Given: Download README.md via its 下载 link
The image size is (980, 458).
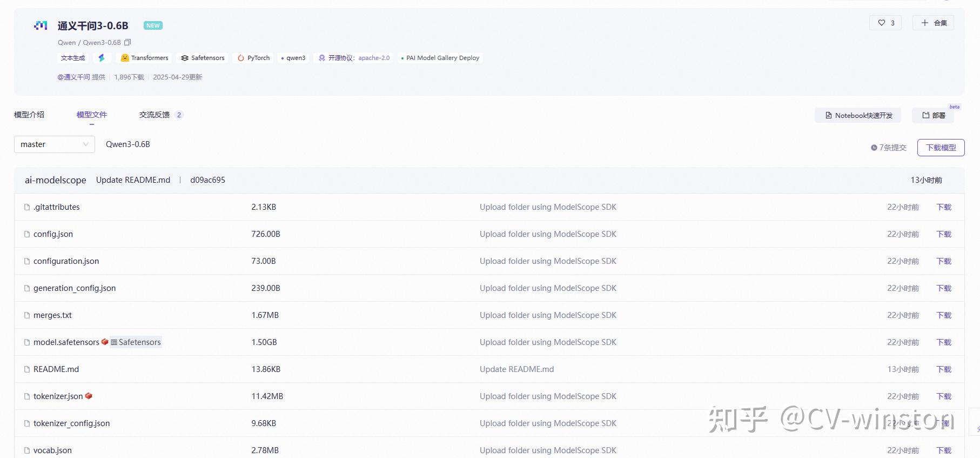Looking at the screenshot, I should coord(944,369).
